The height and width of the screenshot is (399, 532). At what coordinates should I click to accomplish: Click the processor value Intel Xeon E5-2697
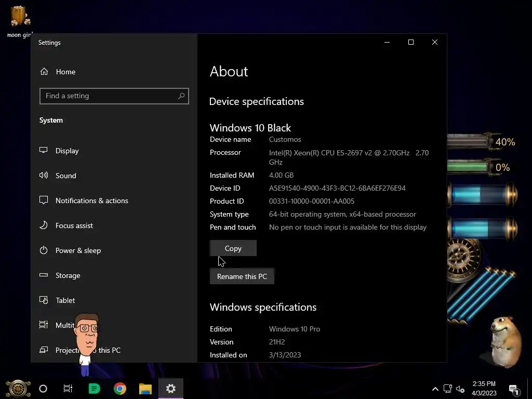tap(349, 157)
